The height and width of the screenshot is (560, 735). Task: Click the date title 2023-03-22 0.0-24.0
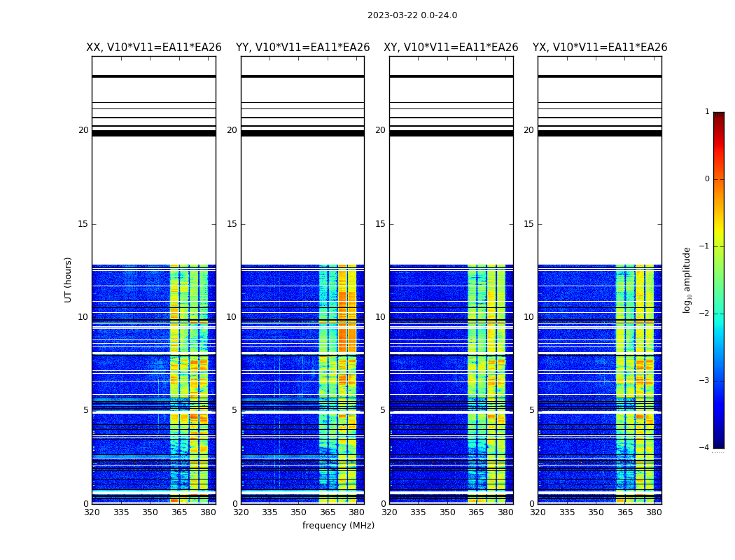click(x=412, y=15)
